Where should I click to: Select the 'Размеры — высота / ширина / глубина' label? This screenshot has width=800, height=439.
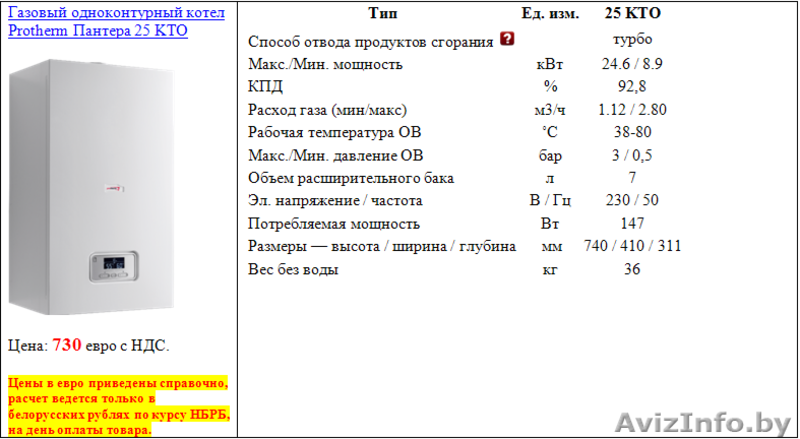point(382,247)
